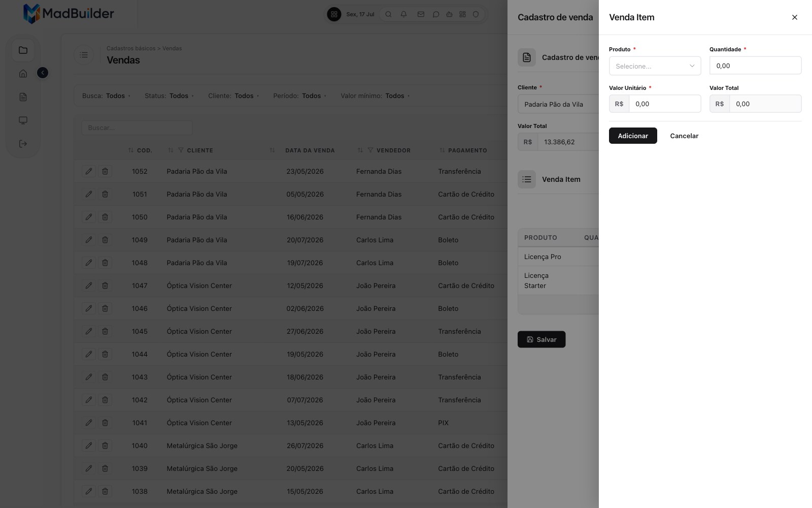The image size is (812, 508).
Task: Close the Venda Item panel
Action: coord(794,17)
